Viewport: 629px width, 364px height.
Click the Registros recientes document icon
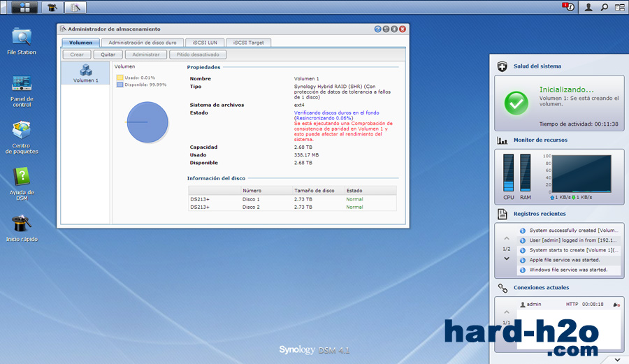click(x=503, y=214)
